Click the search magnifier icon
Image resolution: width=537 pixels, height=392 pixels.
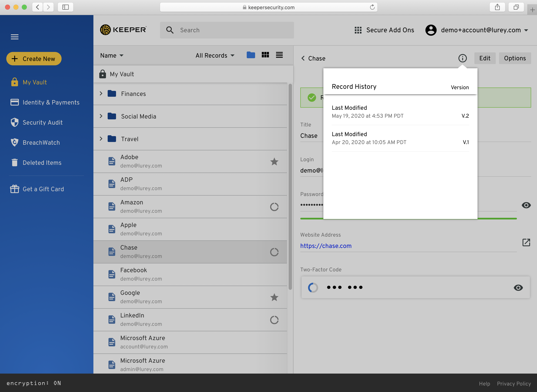[170, 30]
